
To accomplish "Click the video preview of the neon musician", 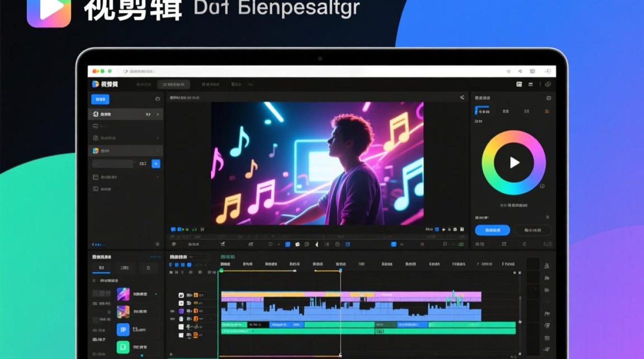I will (x=317, y=163).
